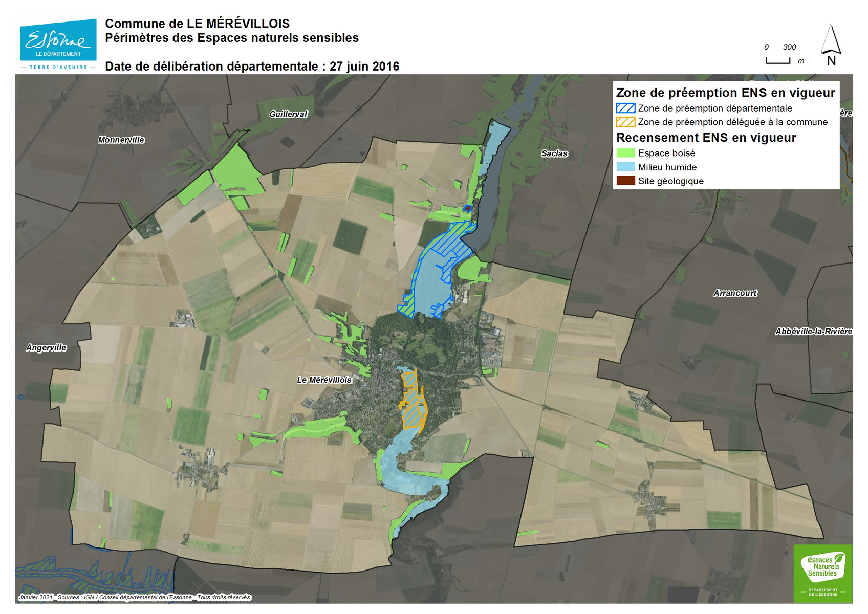This screenshot has width=868, height=614.
Task: Click the 'Milieu humide' legend label
Action: (667, 167)
